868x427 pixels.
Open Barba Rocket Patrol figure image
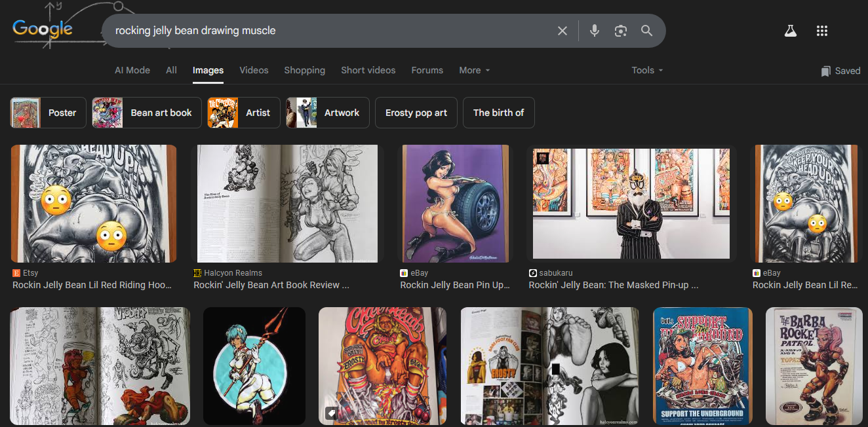(814, 366)
